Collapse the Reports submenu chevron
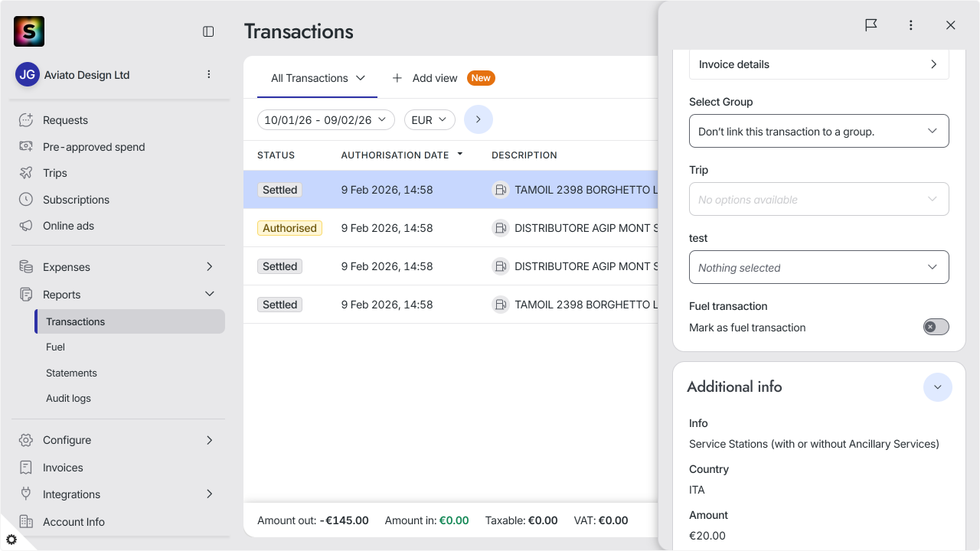The height and width of the screenshot is (551, 980). [x=210, y=294]
